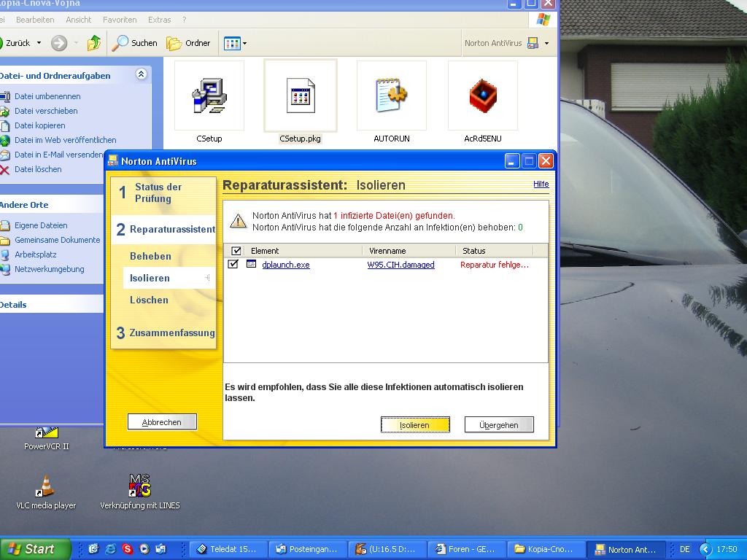Open Arbeitsplatz in Andere Orte

35,254
